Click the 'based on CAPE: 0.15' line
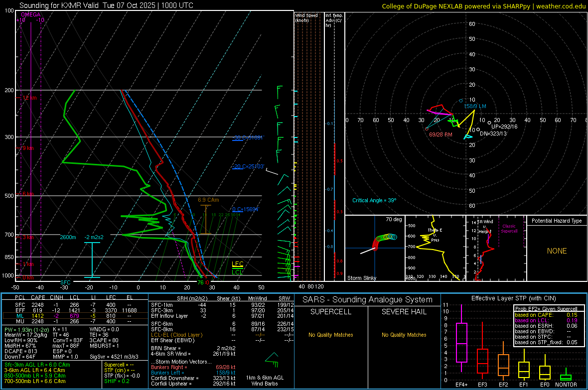 [x=546, y=315]
